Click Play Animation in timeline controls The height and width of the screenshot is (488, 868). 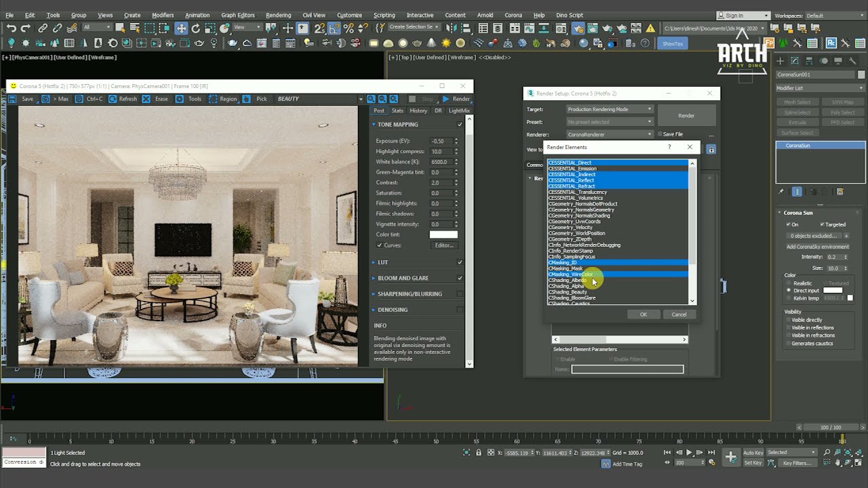pos(690,452)
